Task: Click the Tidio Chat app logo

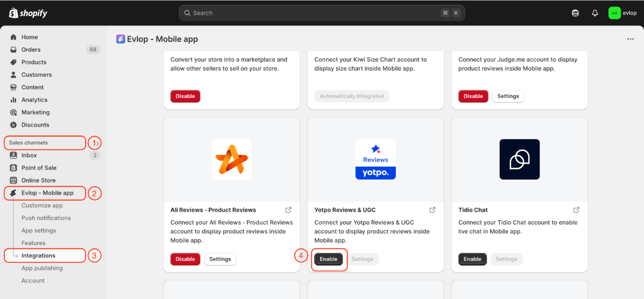Action: click(x=519, y=159)
